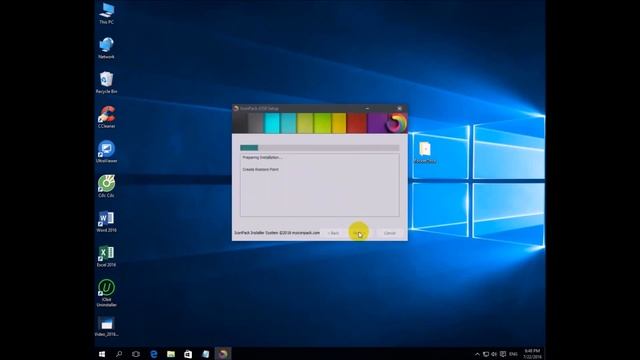Open the This PC desktop icon
The height and width of the screenshot is (360, 640).
coord(107,13)
